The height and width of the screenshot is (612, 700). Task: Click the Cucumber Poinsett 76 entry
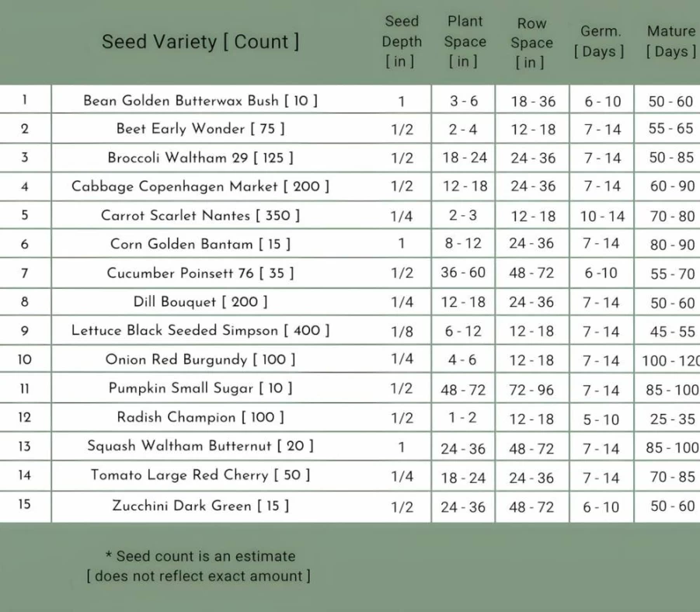[x=200, y=273]
